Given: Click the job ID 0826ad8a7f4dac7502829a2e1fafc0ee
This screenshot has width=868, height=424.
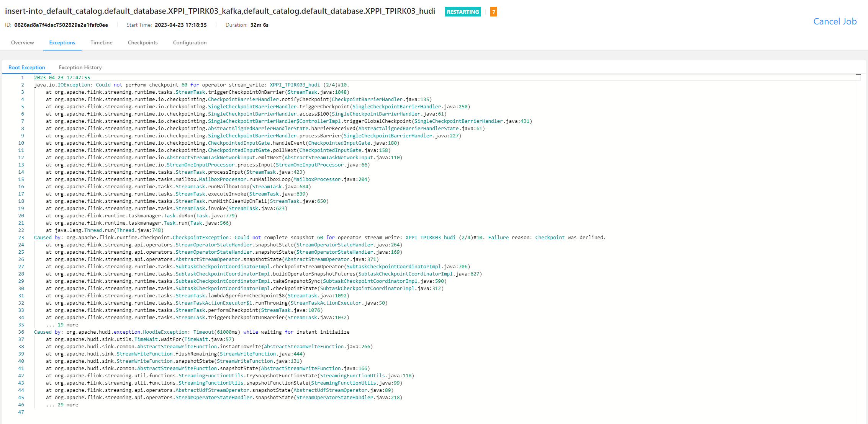Looking at the screenshot, I should coord(61,25).
